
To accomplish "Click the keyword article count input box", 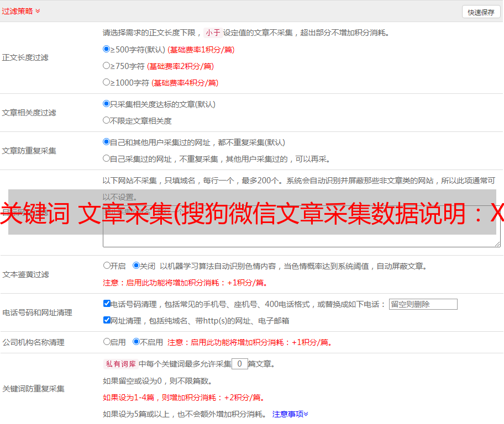I will pyautogui.click(x=239, y=364).
